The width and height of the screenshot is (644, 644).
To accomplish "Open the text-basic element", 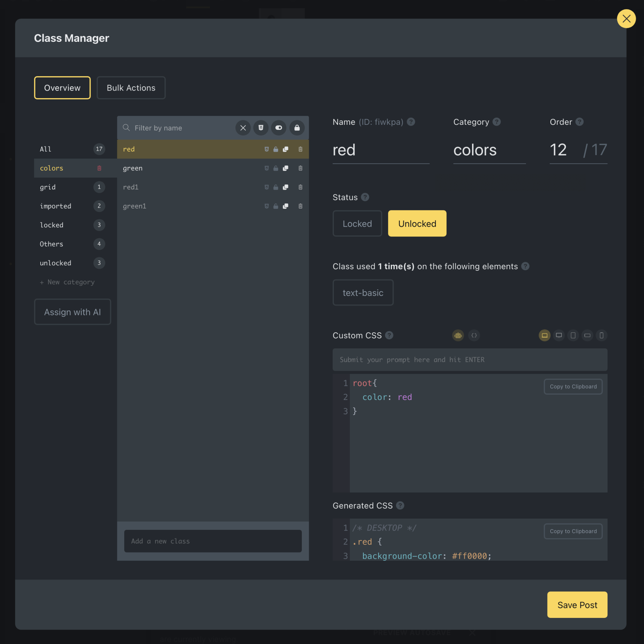I will [363, 293].
